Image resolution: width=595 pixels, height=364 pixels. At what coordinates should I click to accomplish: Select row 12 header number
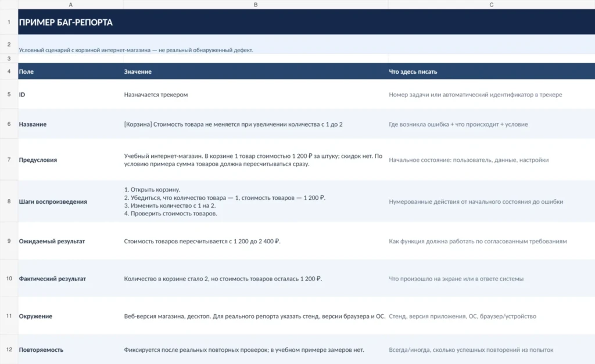pyautogui.click(x=9, y=349)
